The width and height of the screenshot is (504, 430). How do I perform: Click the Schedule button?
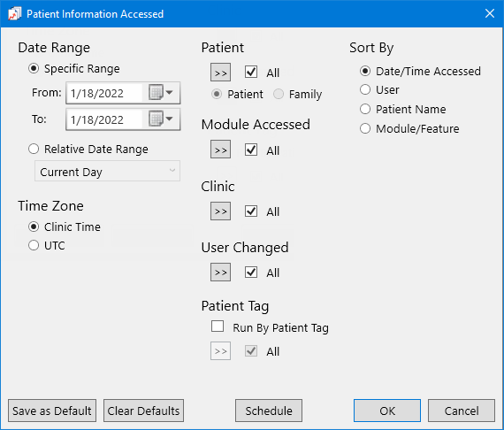pyautogui.click(x=269, y=411)
